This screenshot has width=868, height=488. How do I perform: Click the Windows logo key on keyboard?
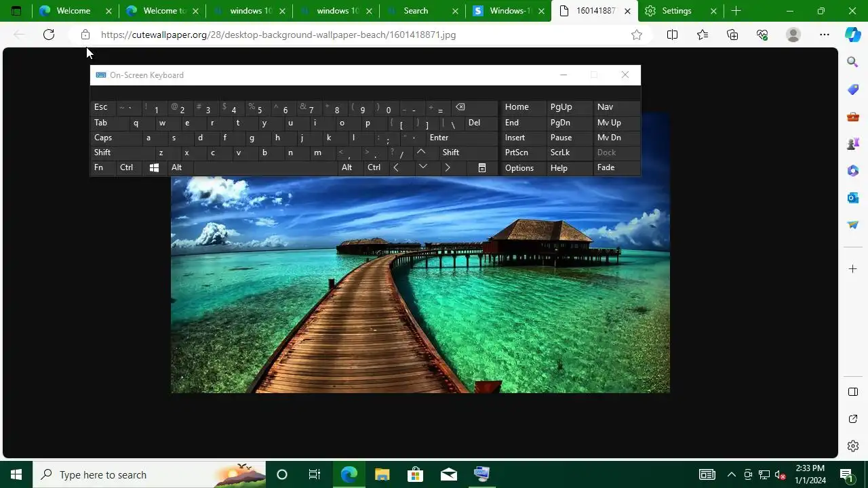point(154,167)
